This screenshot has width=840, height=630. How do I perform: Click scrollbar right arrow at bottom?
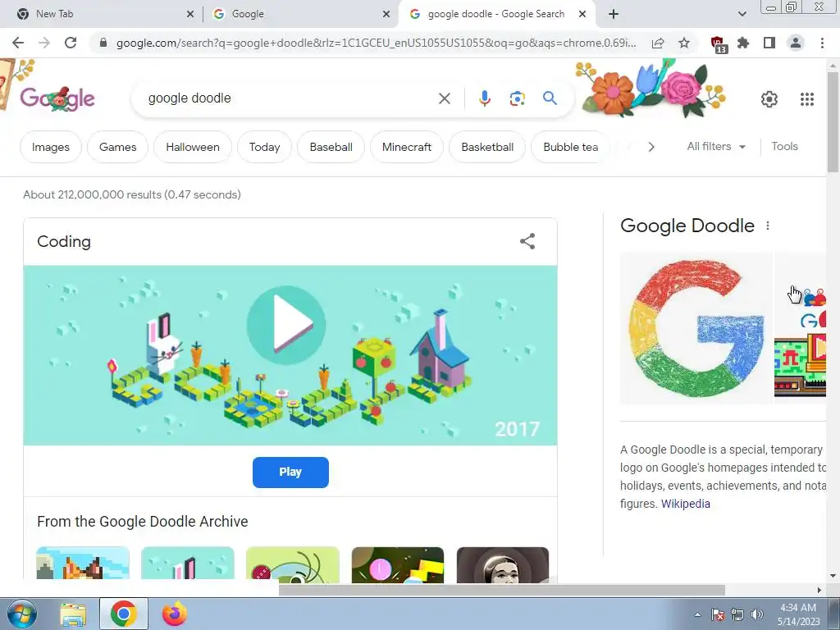tap(819, 590)
